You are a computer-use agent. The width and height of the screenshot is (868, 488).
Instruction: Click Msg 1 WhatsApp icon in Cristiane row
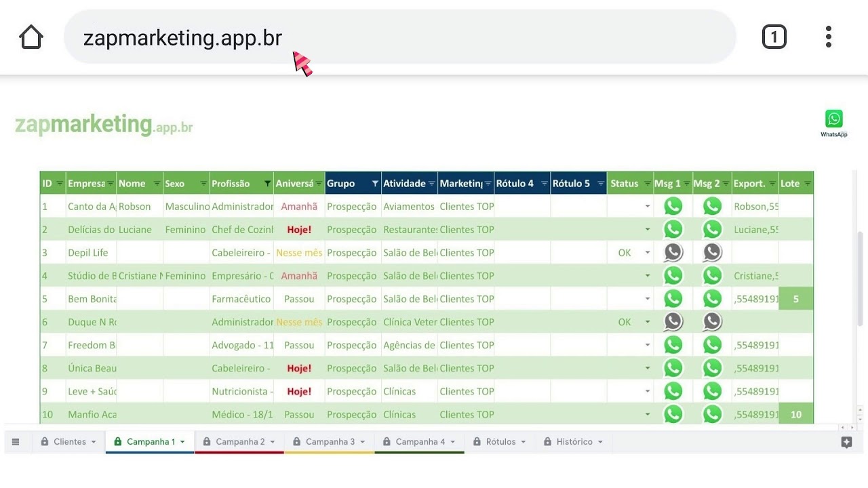[673, 275]
